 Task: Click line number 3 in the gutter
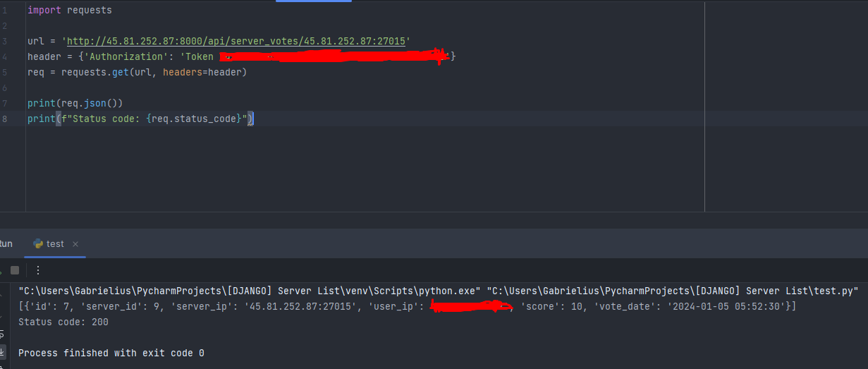point(5,41)
